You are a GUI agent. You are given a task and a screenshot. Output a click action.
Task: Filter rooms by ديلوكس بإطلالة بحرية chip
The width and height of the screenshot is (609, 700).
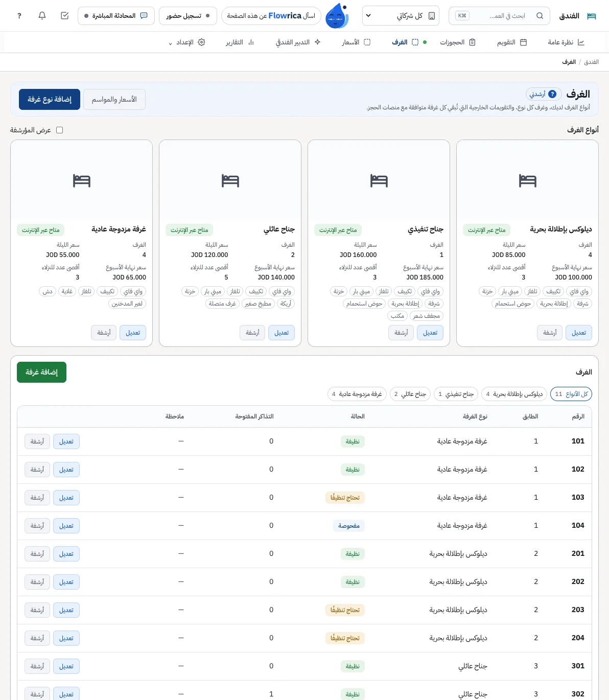pos(514,394)
